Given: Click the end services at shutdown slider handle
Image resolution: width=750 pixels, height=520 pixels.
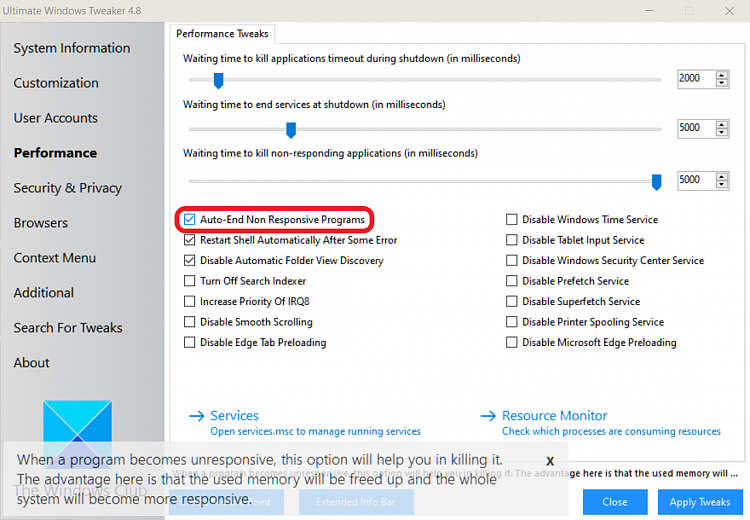Looking at the screenshot, I should (x=291, y=130).
